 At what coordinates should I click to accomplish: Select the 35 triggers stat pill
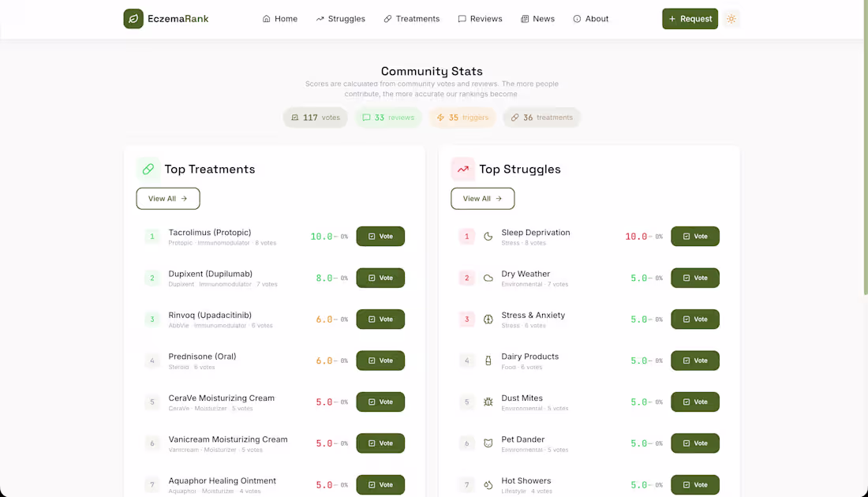pos(462,118)
